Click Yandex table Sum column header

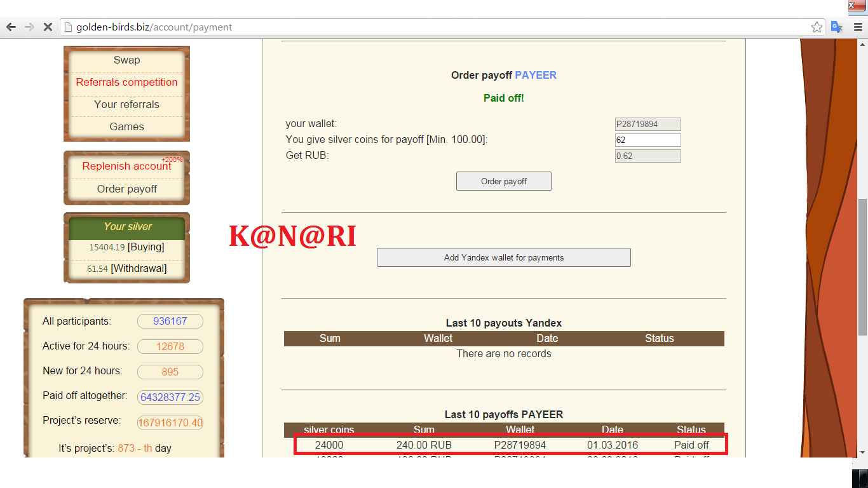tap(330, 338)
